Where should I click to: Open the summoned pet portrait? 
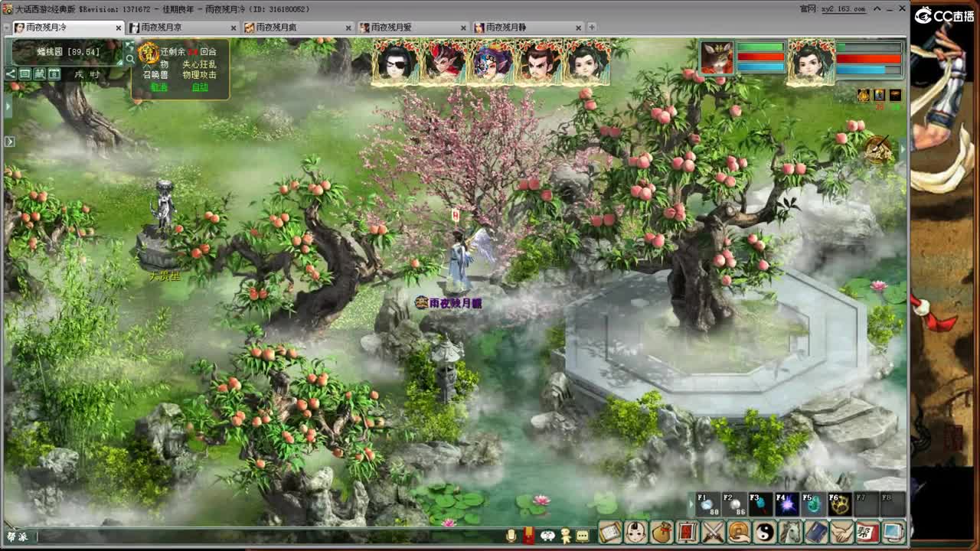coord(717,58)
